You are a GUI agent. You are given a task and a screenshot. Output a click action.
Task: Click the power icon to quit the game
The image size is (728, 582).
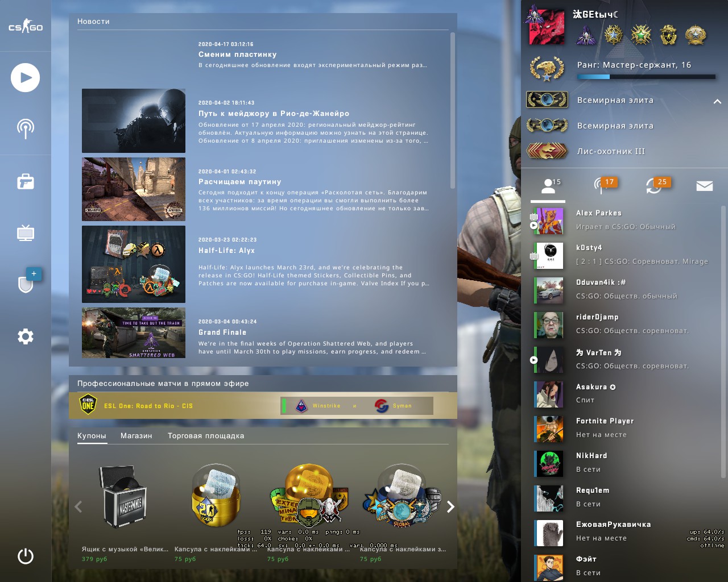[26, 556]
